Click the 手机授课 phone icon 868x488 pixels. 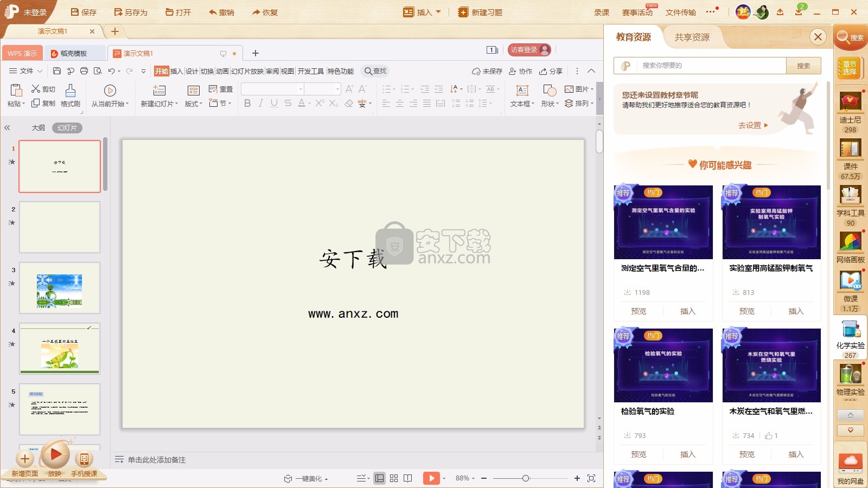pyautogui.click(x=84, y=459)
